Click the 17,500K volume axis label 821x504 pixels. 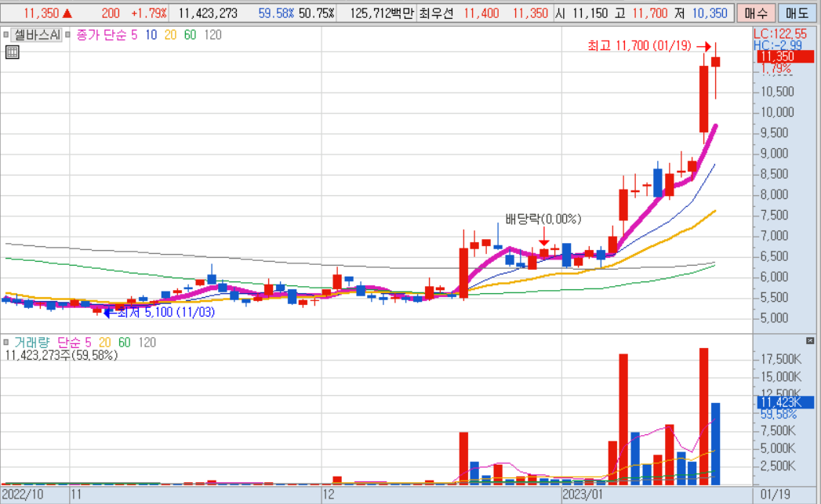pos(781,359)
